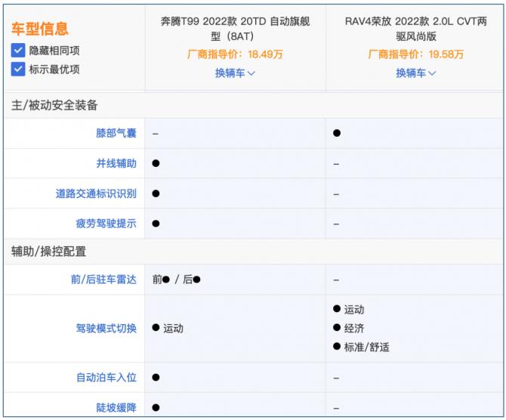Open 疲劳驾驶提示 feature link
This screenshot has width=506, height=420.
(x=106, y=224)
